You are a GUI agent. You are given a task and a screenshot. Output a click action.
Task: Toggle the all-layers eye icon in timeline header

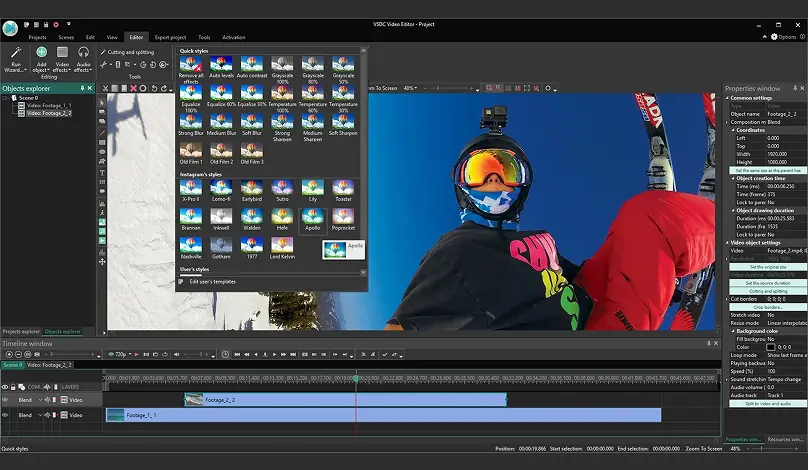click(x=5, y=387)
